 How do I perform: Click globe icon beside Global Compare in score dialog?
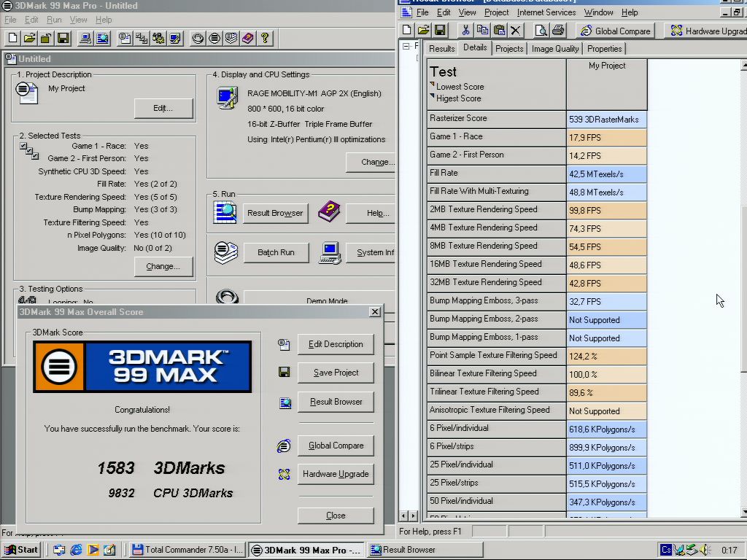(x=284, y=446)
